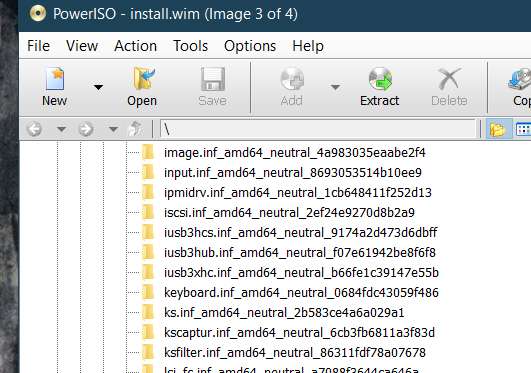Click folder icon beside ipmidrv.inf entry
The width and height of the screenshot is (531, 373).
148,192
